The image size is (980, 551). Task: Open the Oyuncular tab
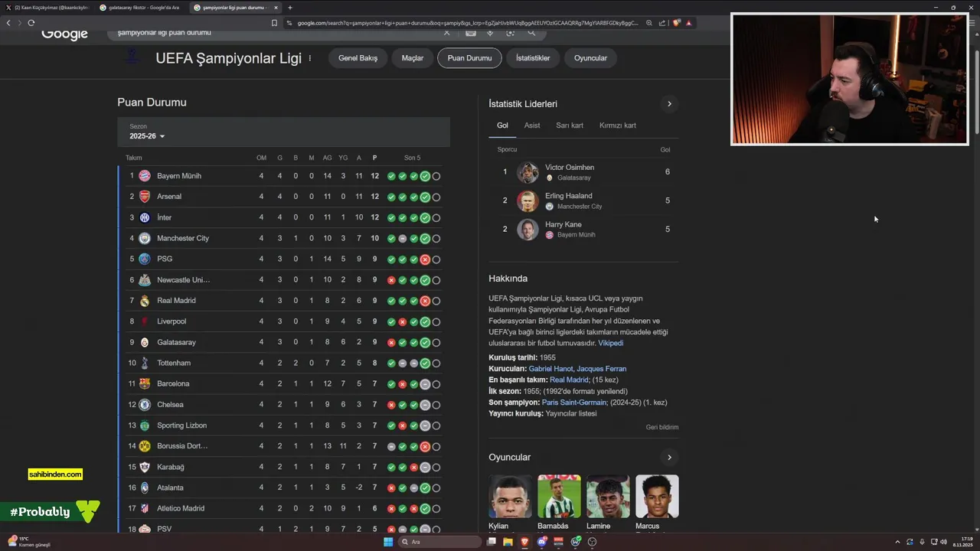[x=590, y=58]
